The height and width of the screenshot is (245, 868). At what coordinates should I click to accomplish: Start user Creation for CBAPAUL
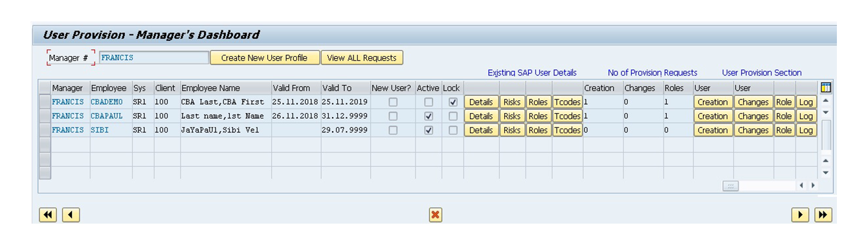[x=713, y=116]
